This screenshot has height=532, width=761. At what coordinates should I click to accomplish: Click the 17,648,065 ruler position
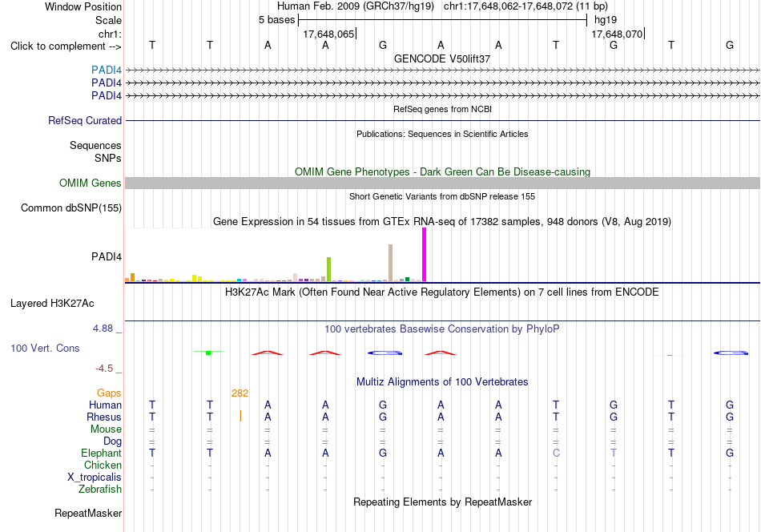(x=328, y=34)
